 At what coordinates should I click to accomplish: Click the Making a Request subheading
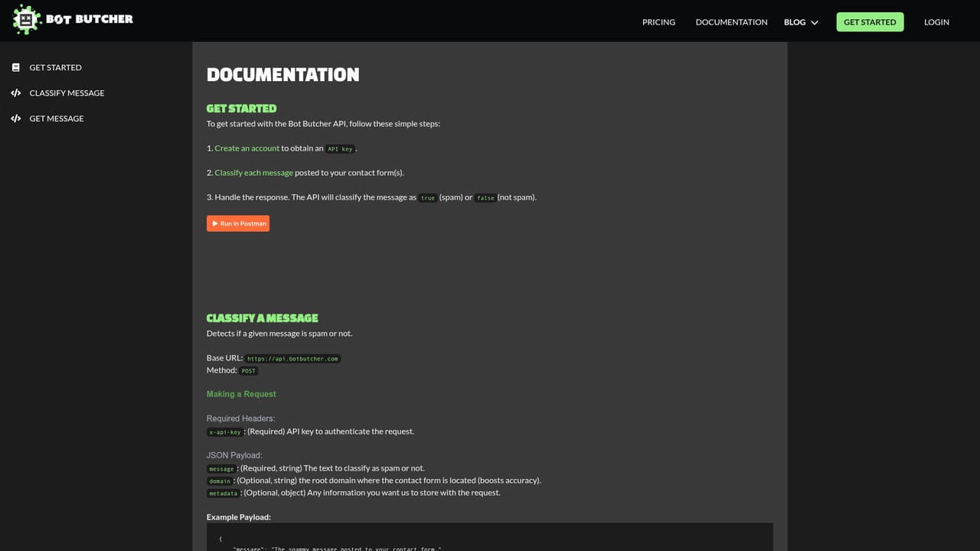[241, 394]
